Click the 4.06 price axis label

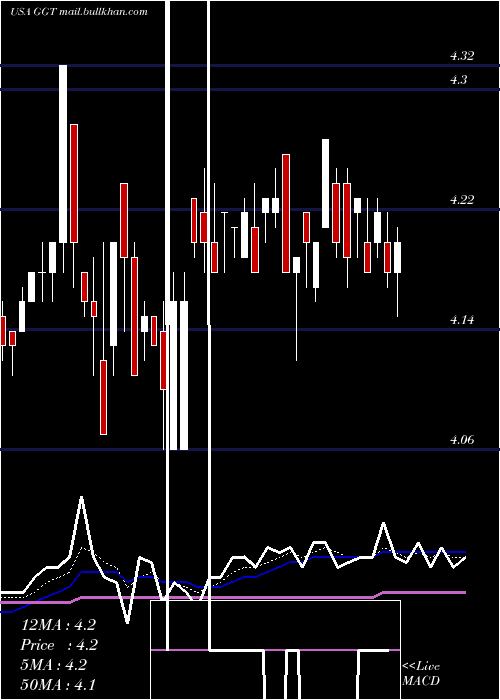coord(462,440)
